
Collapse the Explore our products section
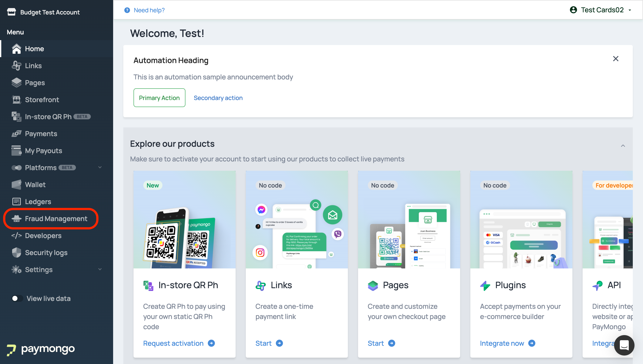point(623,146)
